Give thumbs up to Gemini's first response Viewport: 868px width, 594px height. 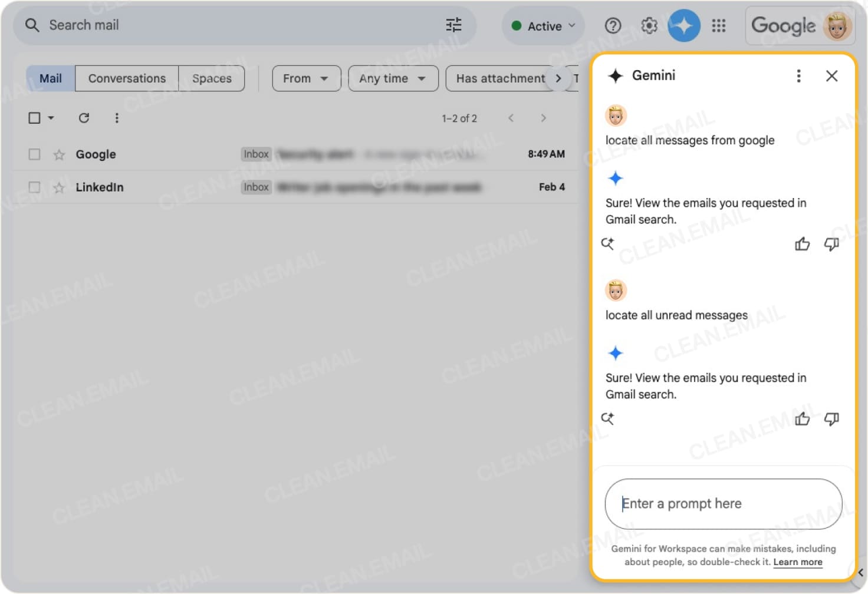tap(803, 244)
